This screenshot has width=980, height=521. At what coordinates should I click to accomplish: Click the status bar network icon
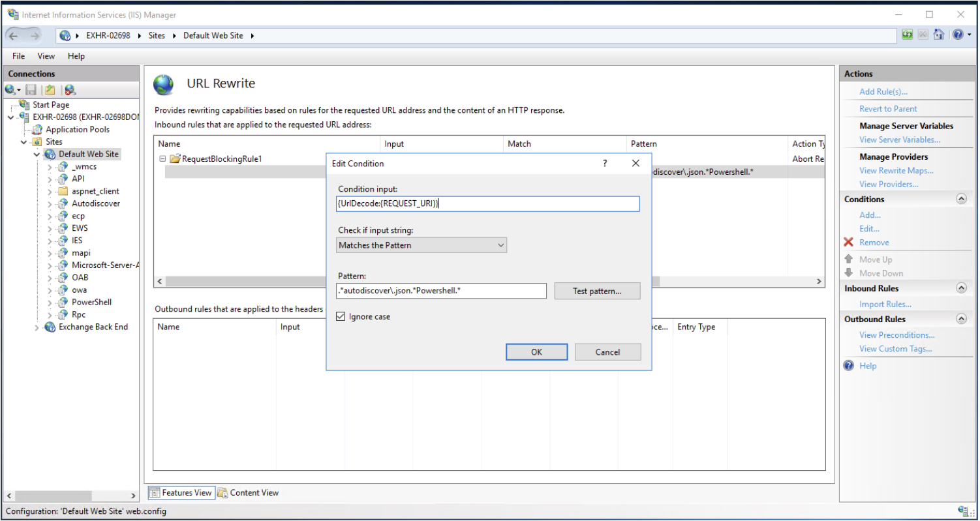[x=962, y=511]
